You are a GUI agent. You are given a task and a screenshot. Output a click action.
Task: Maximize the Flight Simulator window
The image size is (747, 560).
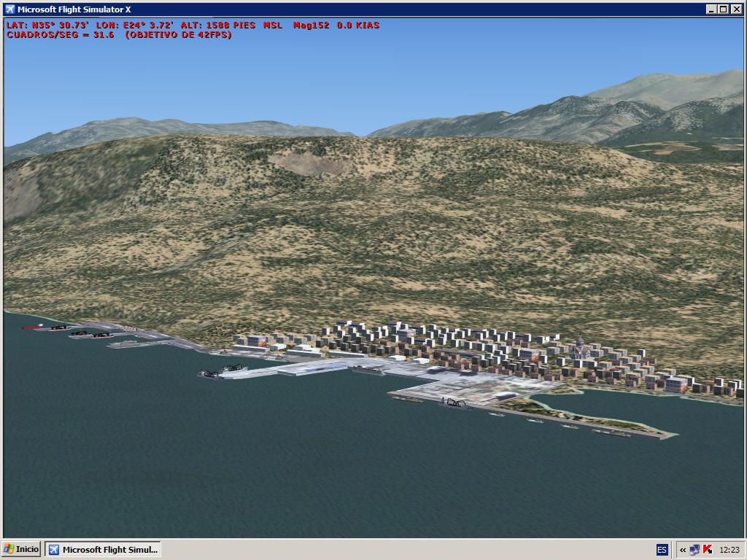(723, 9)
